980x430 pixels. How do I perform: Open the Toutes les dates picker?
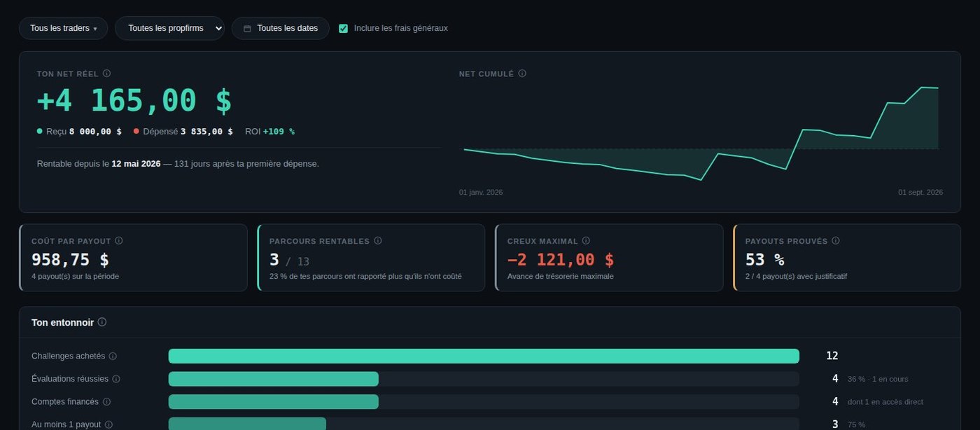[280, 28]
